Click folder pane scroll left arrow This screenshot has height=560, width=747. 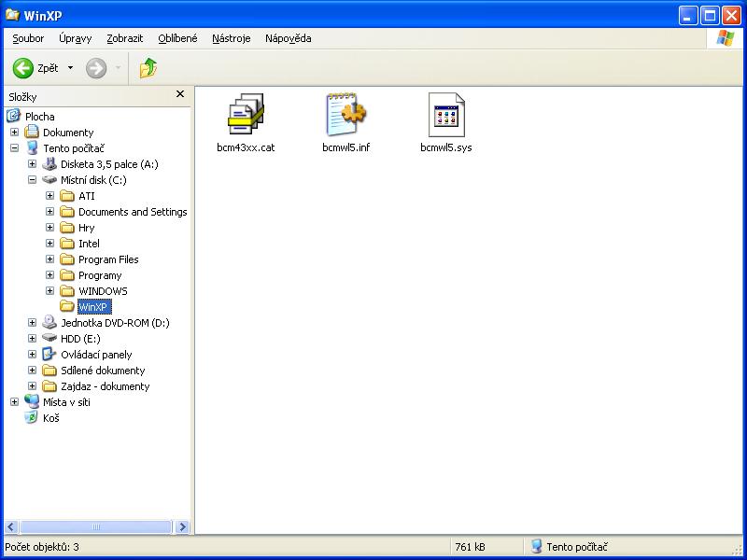point(11,526)
